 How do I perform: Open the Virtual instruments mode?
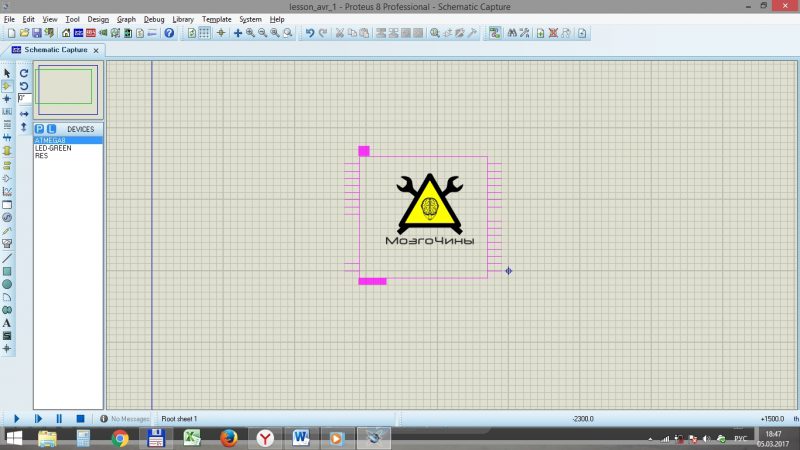tap(7, 244)
